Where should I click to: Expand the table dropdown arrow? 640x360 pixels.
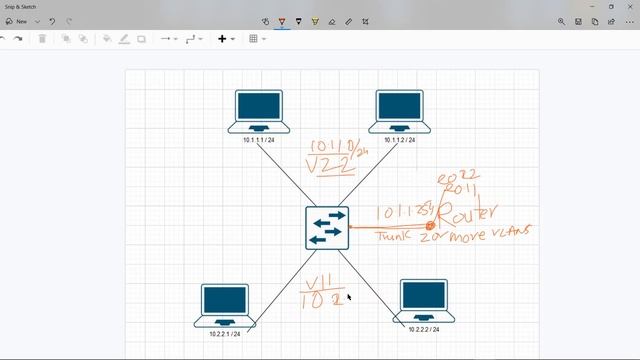coord(264,39)
